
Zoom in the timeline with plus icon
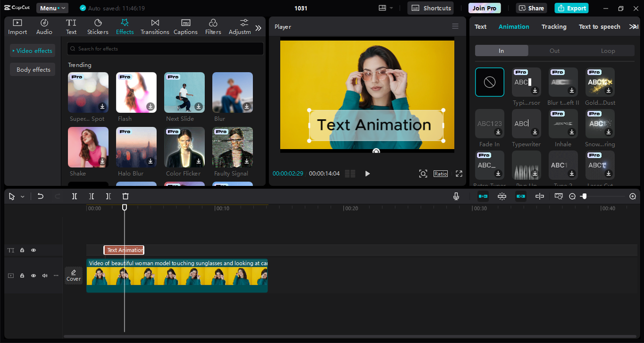(633, 196)
